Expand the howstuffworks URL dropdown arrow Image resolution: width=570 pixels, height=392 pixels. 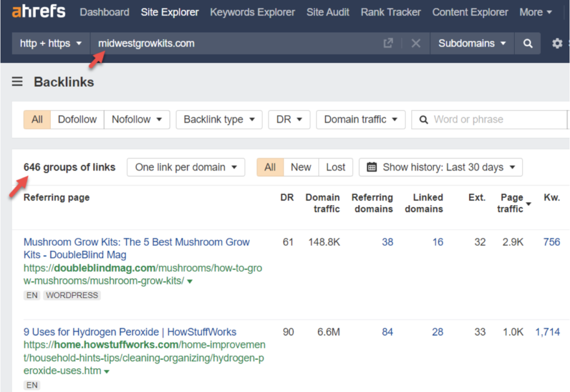click(x=106, y=371)
